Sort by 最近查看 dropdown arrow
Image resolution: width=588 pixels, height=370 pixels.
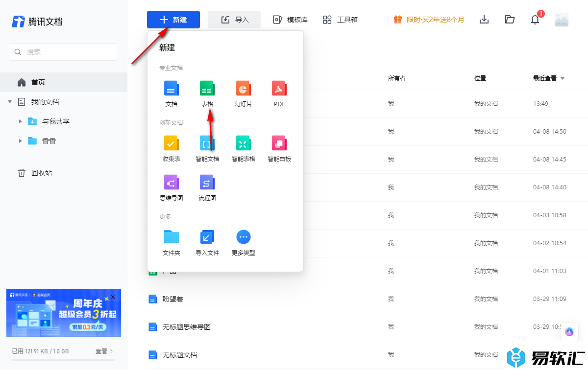(563, 78)
